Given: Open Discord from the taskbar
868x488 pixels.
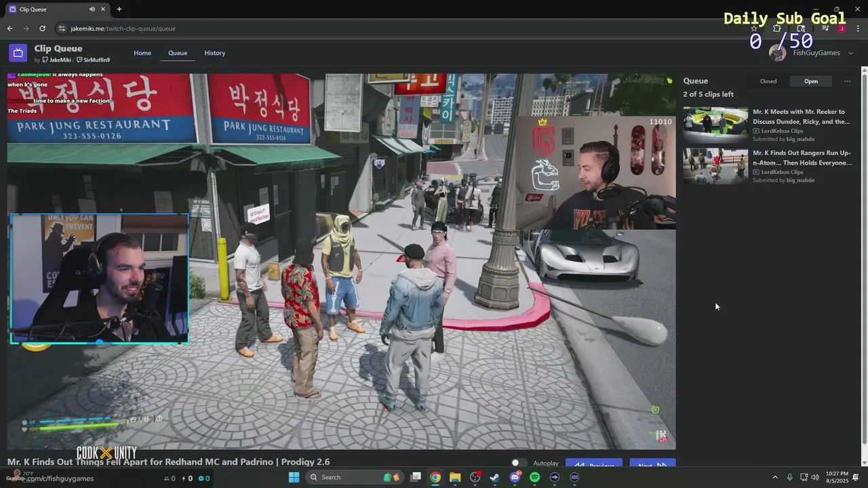Looking at the screenshot, I should [515, 477].
